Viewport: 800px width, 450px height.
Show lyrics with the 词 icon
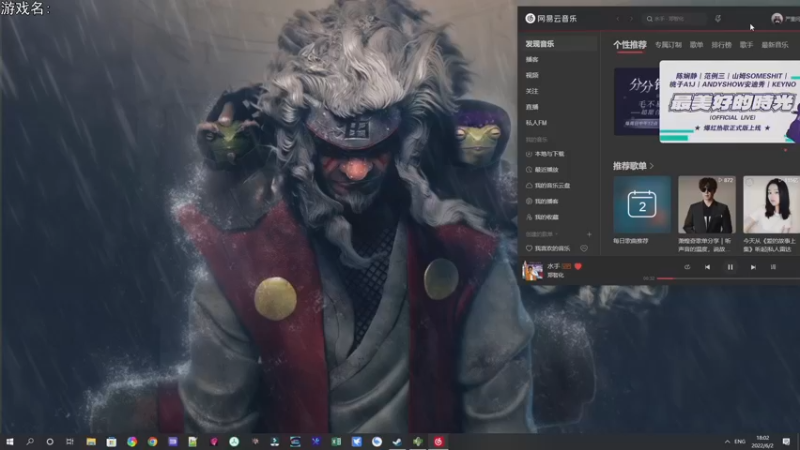773,267
